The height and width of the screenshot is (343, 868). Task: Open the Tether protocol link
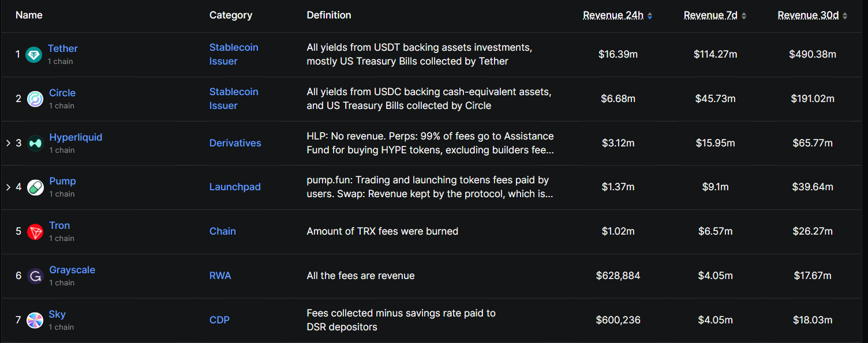[x=62, y=48]
